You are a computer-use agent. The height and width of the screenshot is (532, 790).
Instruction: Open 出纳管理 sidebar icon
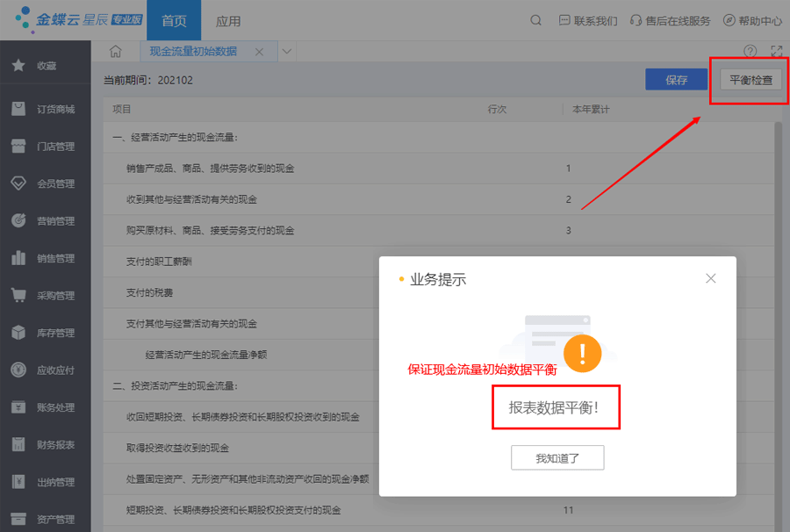coord(18,482)
